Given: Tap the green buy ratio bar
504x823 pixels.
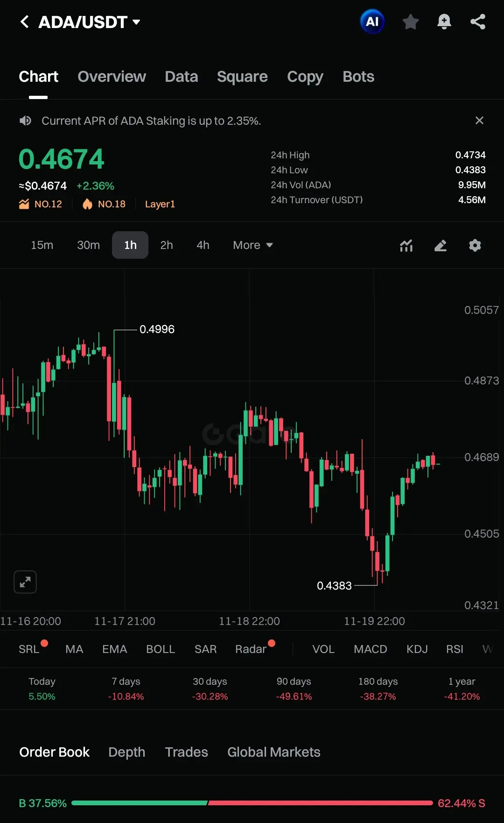Looking at the screenshot, I should click(x=140, y=803).
